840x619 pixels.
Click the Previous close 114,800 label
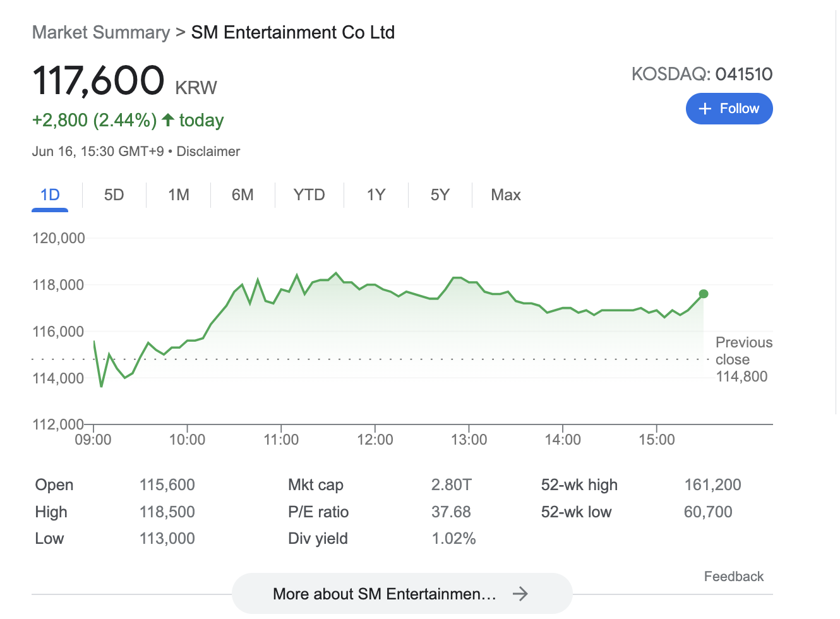(744, 359)
